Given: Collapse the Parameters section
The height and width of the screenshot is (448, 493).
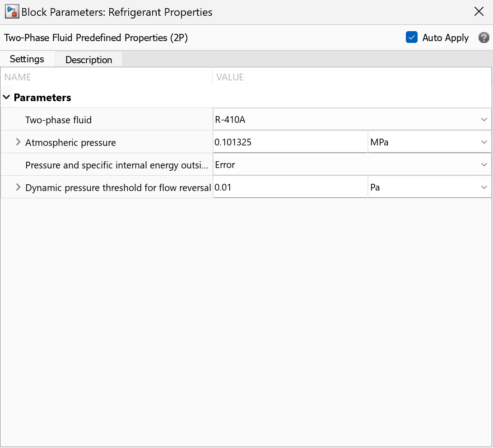Looking at the screenshot, I should pos(6,97).
